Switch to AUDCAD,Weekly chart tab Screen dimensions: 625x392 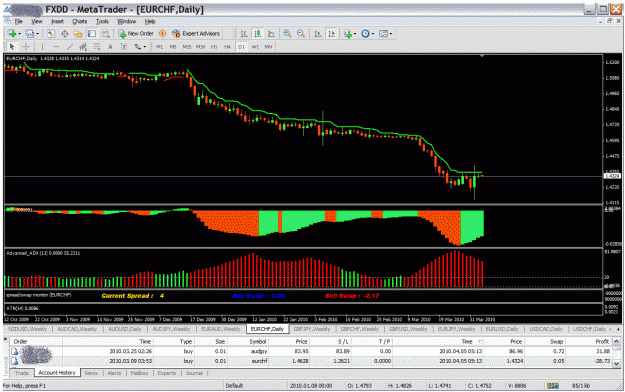[x=77, y=329]
